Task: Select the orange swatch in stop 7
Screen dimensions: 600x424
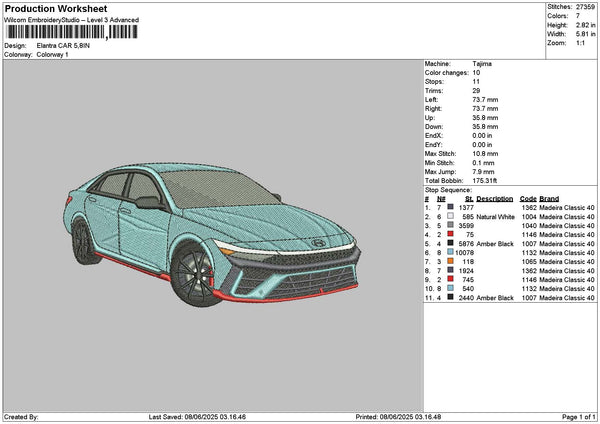Action: [451, 260]
